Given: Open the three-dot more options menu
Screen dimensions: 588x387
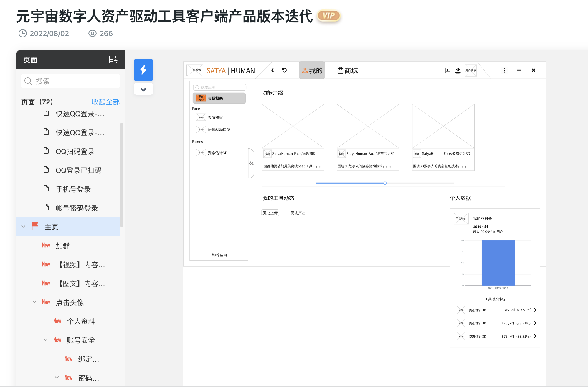Looking at the screenshot, I should tap(504, 70).
